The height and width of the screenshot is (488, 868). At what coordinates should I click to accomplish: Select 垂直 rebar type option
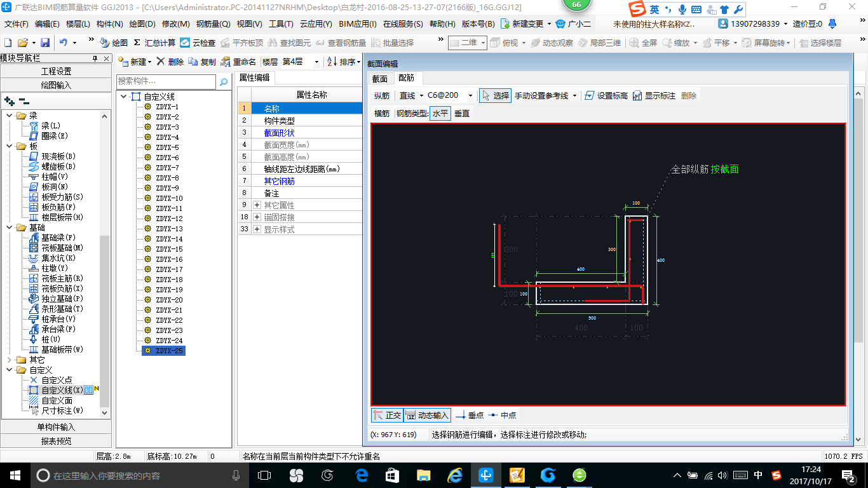pos(462,114)
